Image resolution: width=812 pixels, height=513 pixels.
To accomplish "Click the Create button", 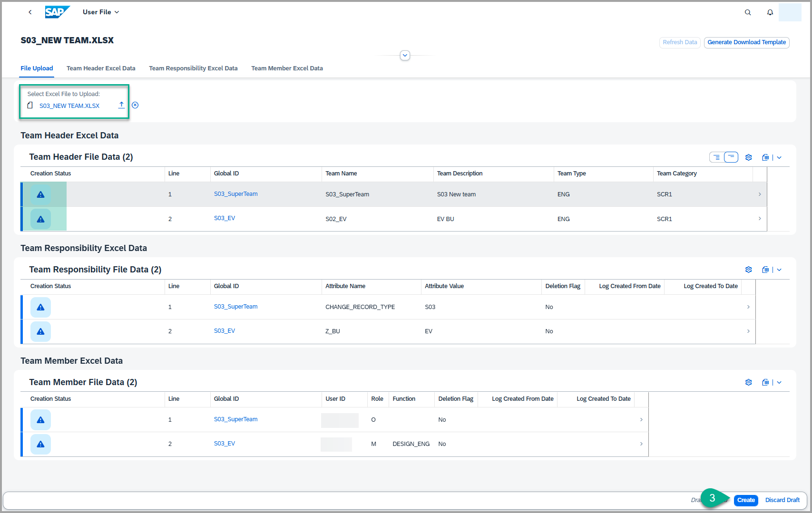I will point(745,500).
